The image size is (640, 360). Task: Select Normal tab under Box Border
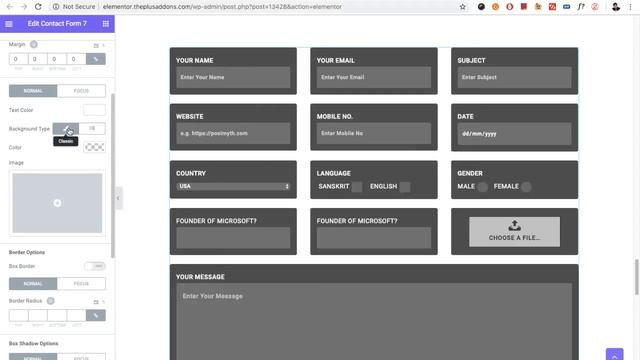pyautogui.click(x=33, y=284)
